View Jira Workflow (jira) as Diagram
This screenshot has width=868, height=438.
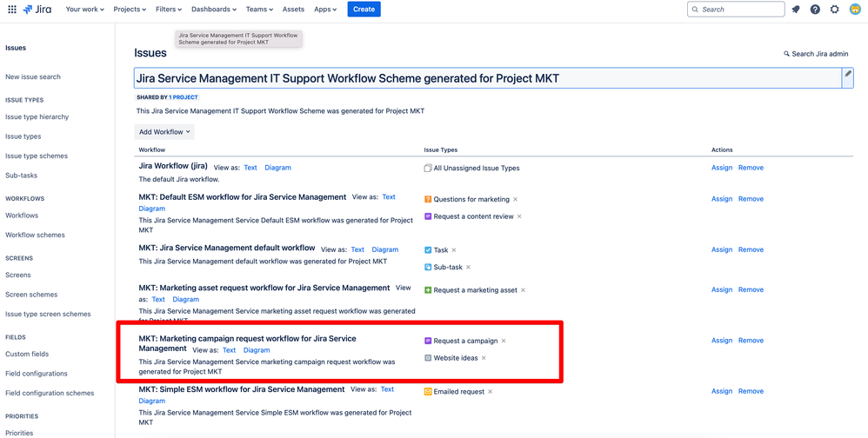coord(278,168)
